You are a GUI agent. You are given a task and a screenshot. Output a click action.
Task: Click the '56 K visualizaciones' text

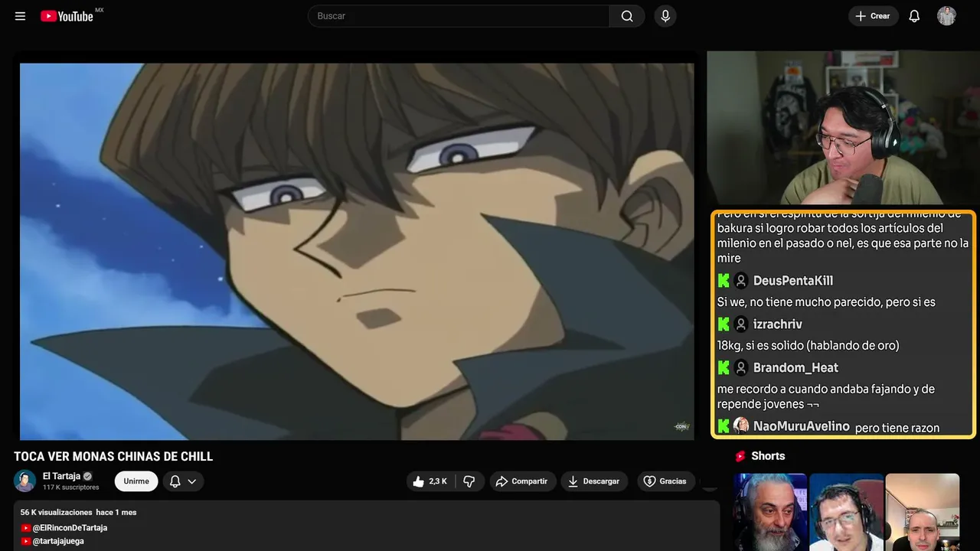(x=56, y=512)
